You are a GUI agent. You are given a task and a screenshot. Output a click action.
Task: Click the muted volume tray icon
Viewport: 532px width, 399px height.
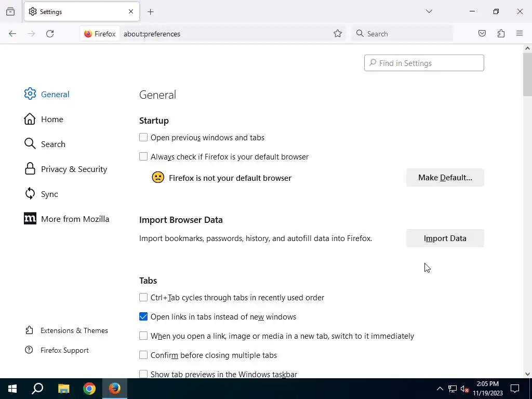464,389
